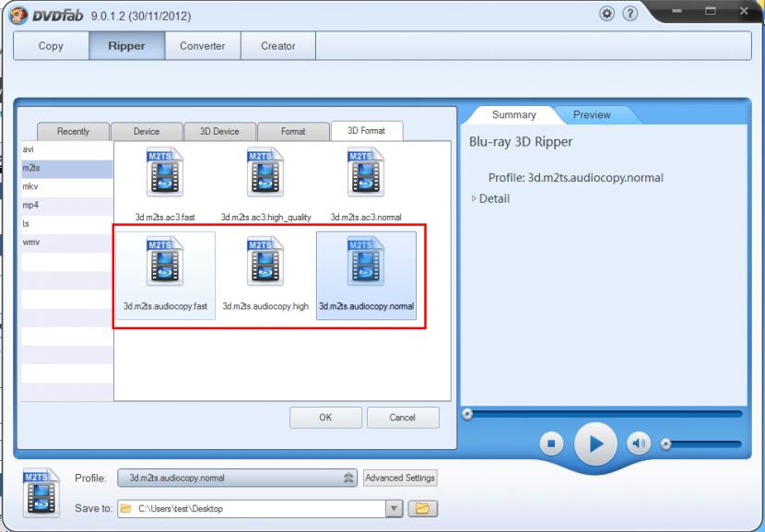The width and height of the screenshot is (765, 532).
Task: Switch to the Converter tab
Action: point(200,46)
